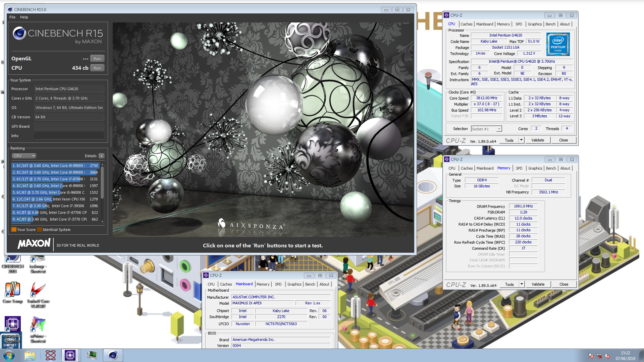The height and width of the screenshot is (362, 644).
Task: Expand the CPU ranking type dropdown in Cinebench
Action: [24, 156]
